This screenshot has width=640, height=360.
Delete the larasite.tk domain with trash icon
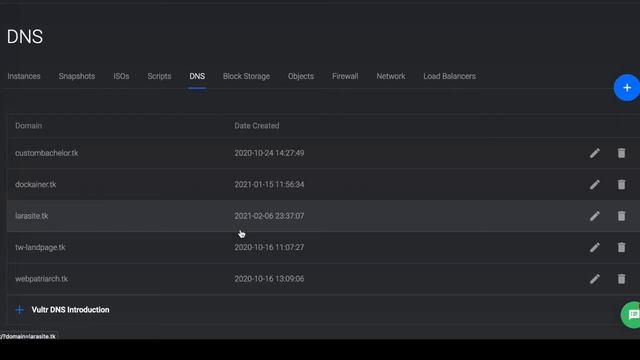[x=621, y=216]
